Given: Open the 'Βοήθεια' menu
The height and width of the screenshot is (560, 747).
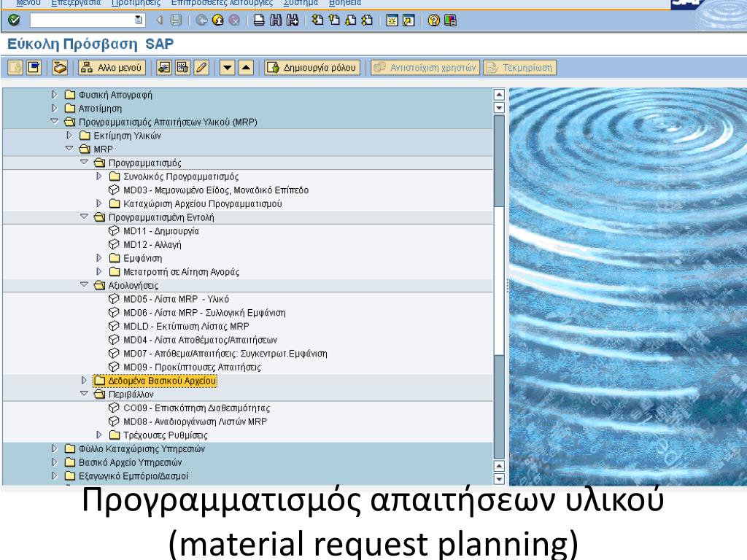Looking at the screenshot, I should click(x=345, y=3).
